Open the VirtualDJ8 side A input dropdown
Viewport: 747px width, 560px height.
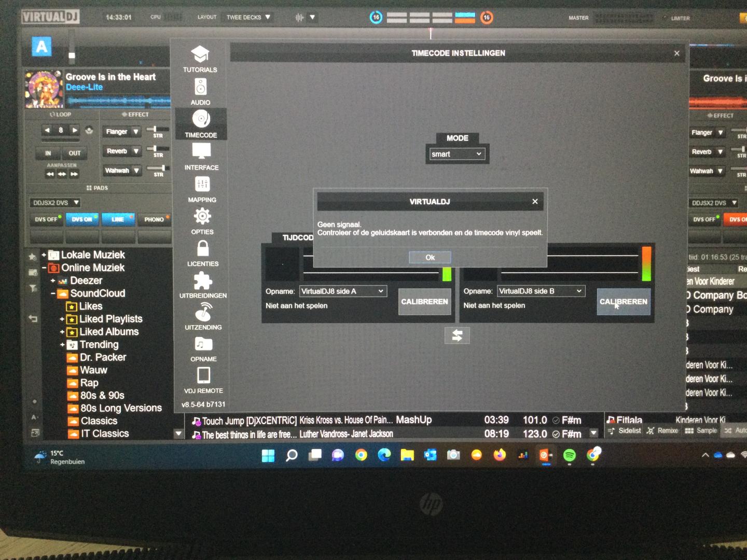[x=343, y=291]
